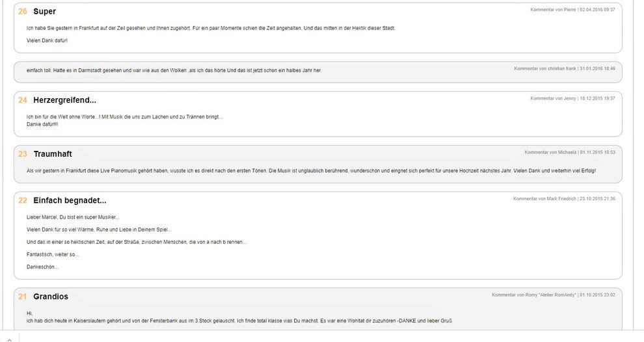Click comment number 26
Image resolution: width=644 pixels, height=342 pixels.
click(x=23, y=12)
